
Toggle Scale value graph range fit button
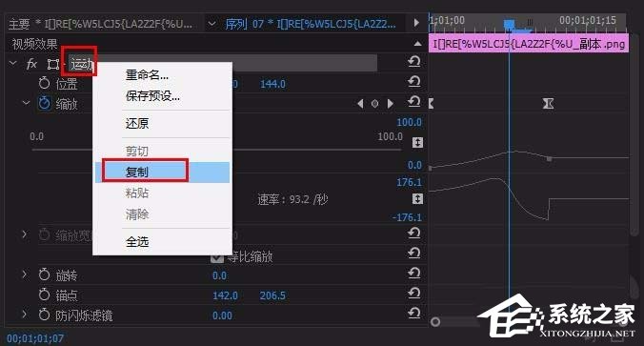(x=417, y=143)
